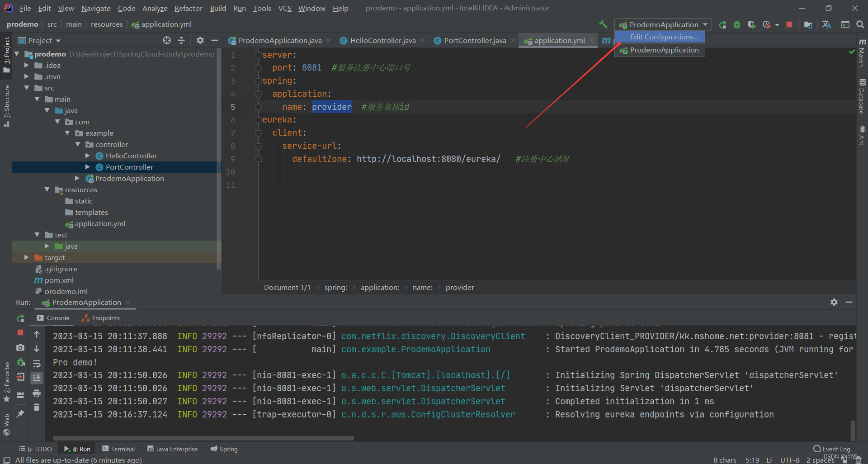Toggle soft-wrap in the console
868x464 pixels.
(x=37, y=363)
